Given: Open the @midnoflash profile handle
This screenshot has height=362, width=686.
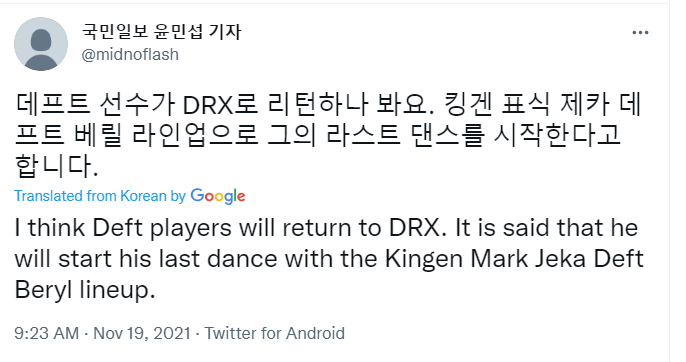Looking at the screenshot, I should (130, 55).
